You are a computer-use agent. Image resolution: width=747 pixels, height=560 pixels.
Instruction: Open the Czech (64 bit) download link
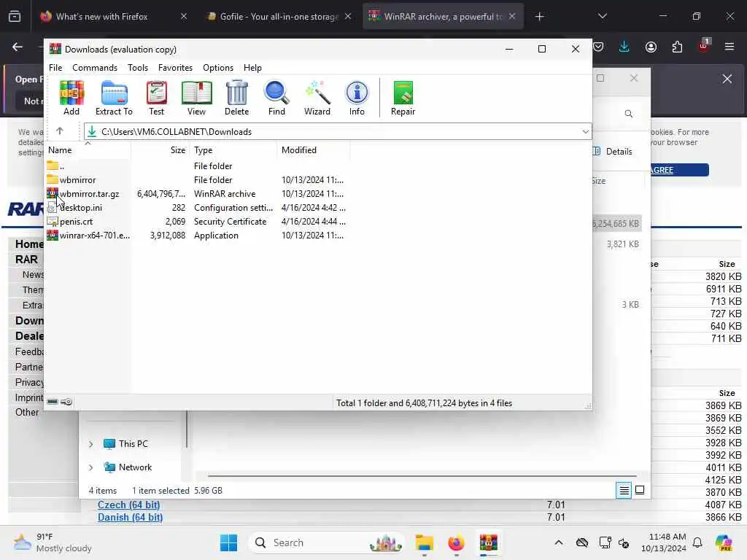[128, 505]
